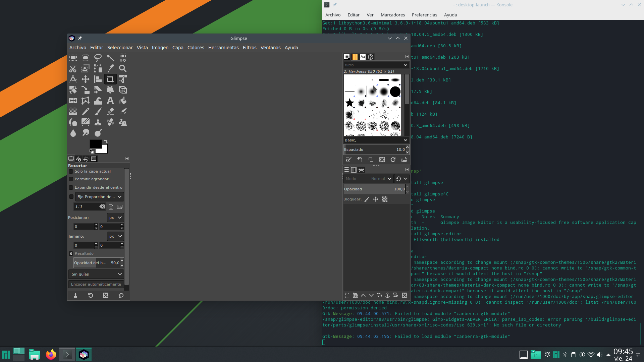Enable 'Permitir agrandar' checkbox

[71, 179]
